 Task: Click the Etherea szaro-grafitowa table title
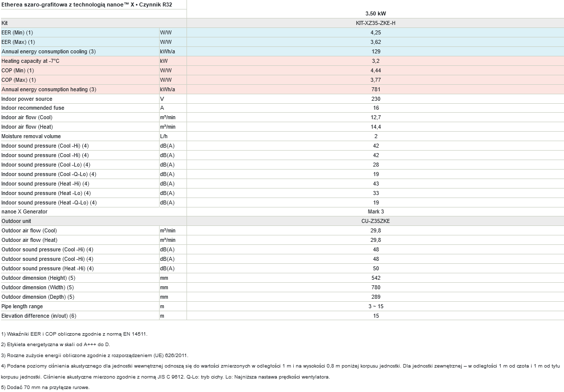point(87,4)
